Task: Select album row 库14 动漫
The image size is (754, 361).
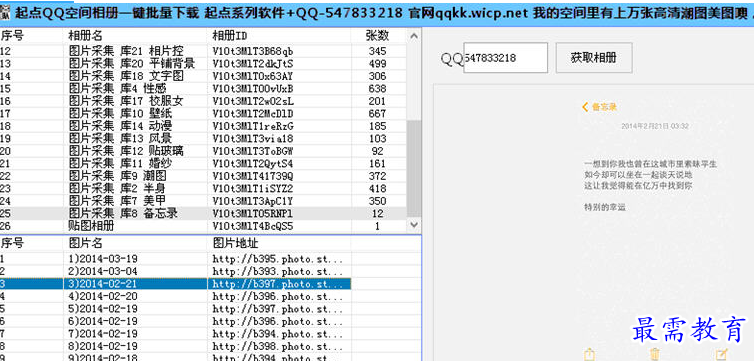Action: click(x=203, y=126)
